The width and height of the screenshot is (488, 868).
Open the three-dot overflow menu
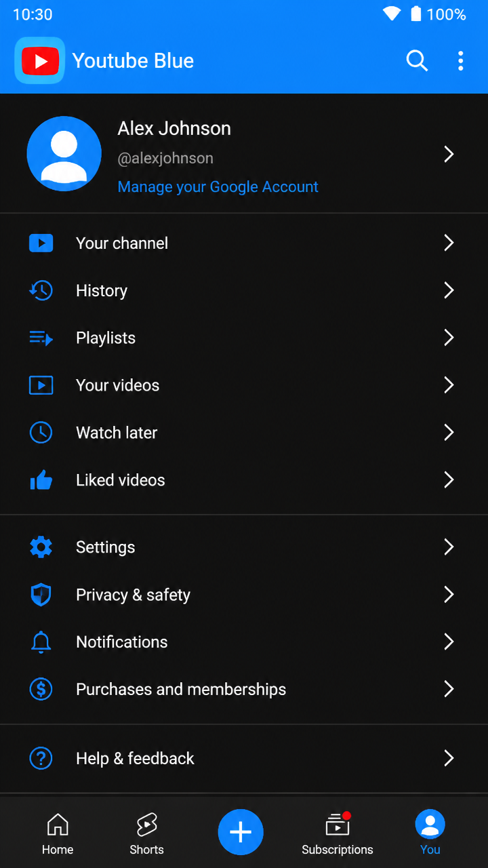tap(461, 61)
